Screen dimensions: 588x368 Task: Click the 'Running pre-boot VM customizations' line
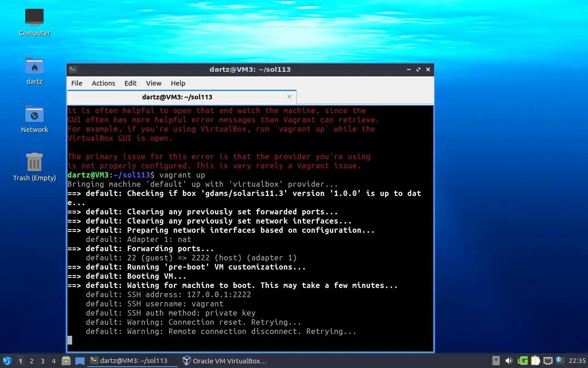tap(187, 267)
